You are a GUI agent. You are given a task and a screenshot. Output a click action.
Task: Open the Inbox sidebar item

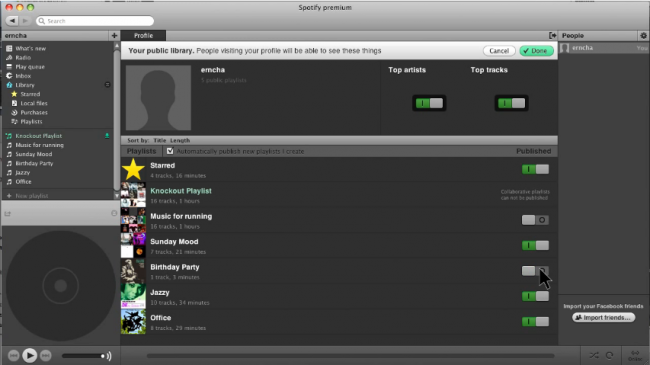(x=23, y=76)
